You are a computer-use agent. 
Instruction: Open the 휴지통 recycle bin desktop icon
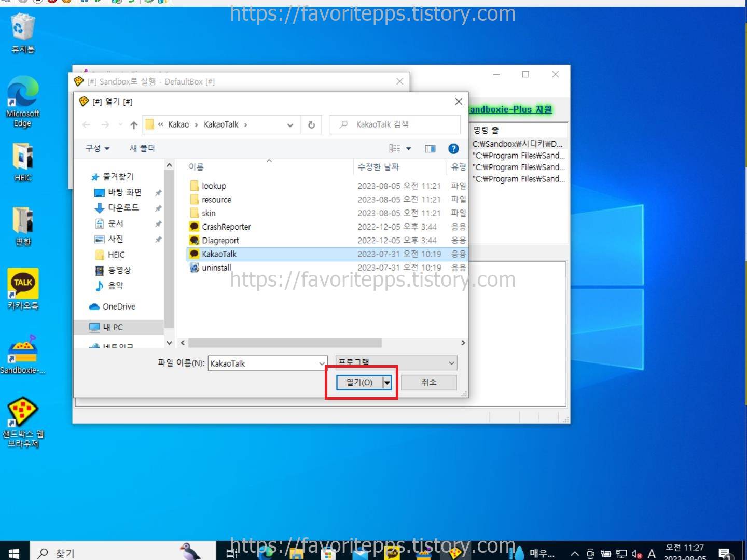click(23, 33)
